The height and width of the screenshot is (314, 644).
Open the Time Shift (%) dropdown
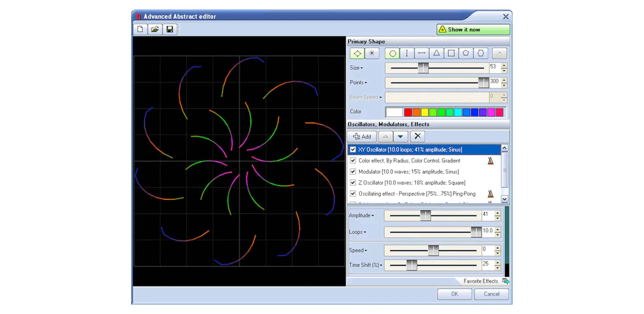pos(365,265)
